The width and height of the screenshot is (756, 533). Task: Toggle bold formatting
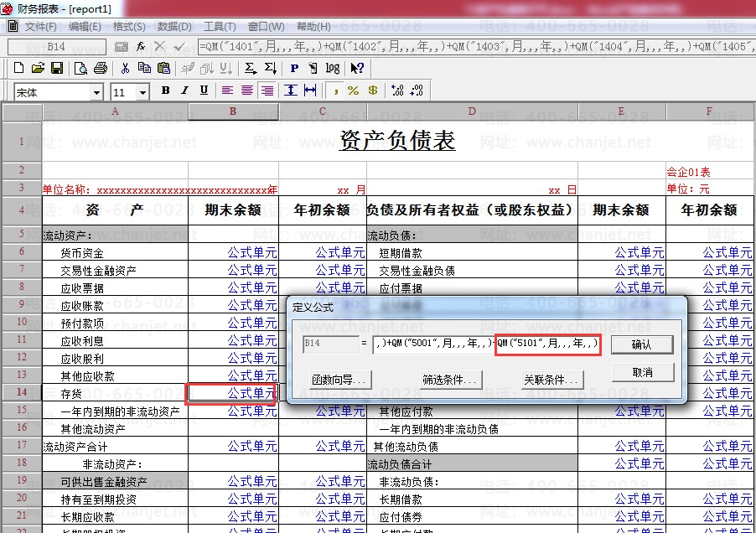(165, 91)
